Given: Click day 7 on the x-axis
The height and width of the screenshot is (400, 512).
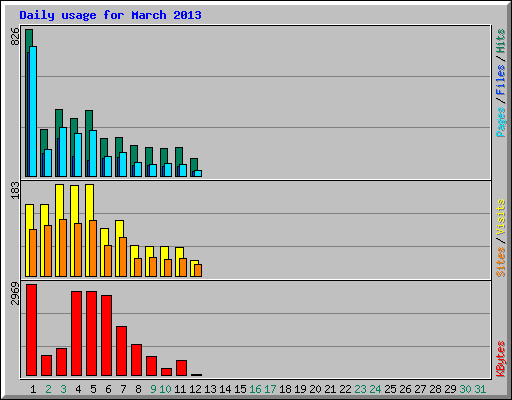Looking at the screenshot, I should [x=123, y=389].
